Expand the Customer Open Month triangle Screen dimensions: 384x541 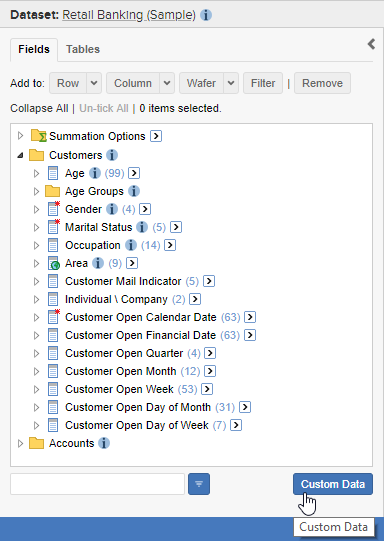click(36, 371)
